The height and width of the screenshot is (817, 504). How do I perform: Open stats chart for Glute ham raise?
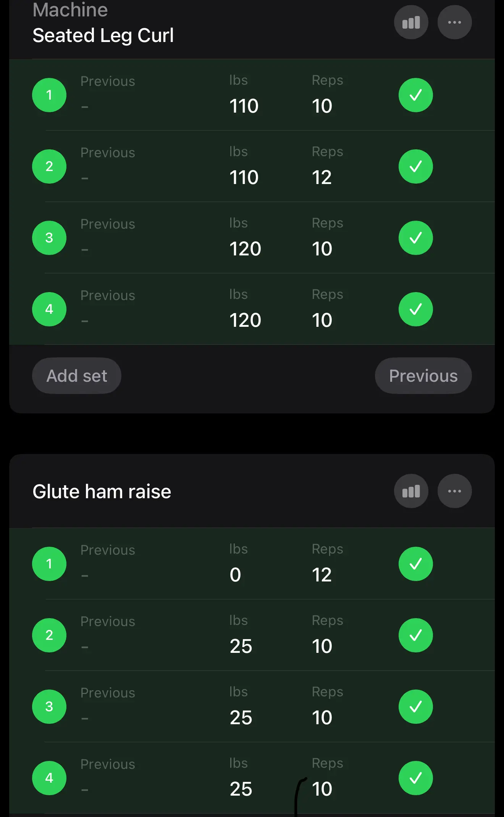(x=411, y=491)
